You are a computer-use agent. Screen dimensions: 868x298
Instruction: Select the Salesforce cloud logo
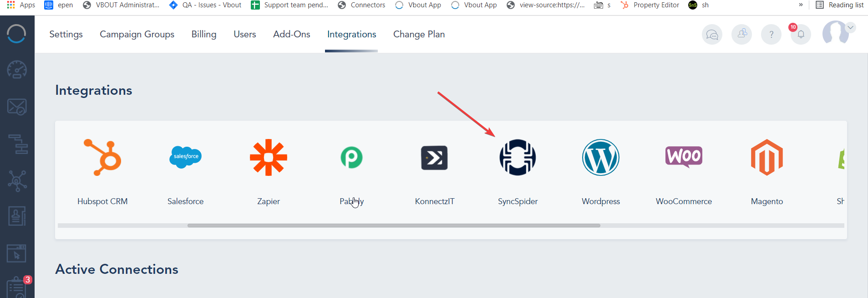[x=185, y=157]
